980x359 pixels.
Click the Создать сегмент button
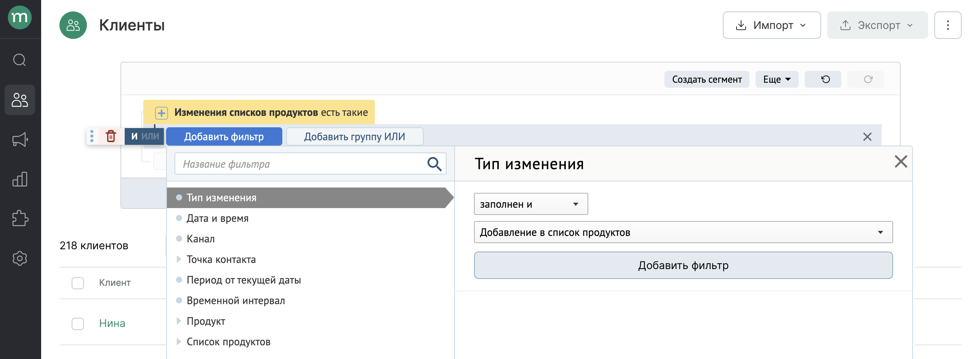click(x=707, y=79)
